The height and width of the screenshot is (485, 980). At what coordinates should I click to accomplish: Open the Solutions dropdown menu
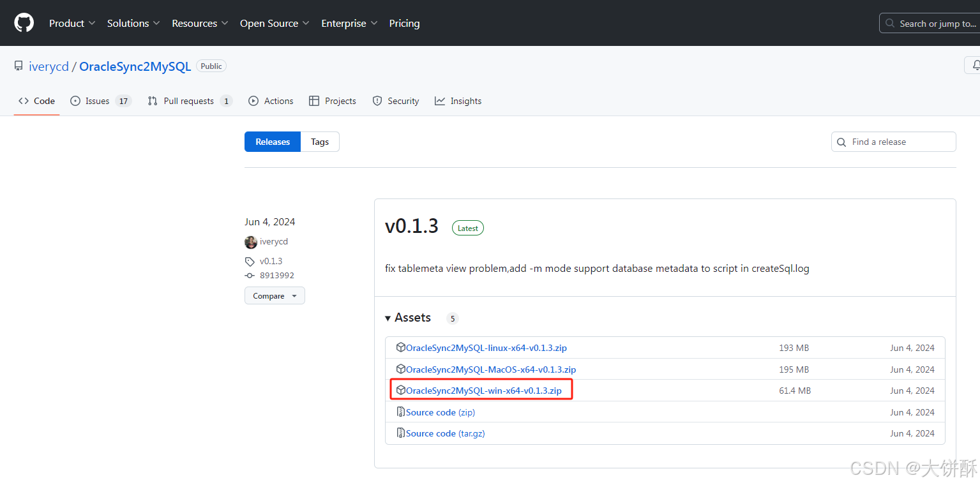click(x=133, y=23)
